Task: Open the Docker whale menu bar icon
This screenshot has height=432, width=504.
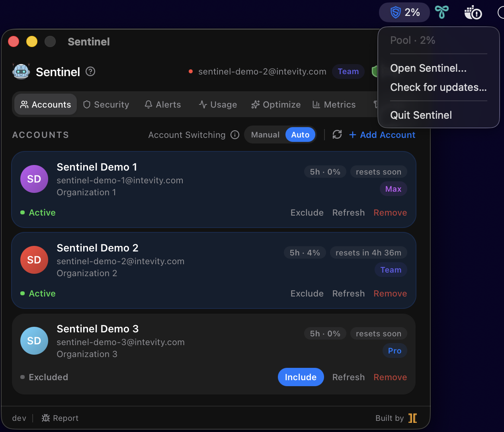Action: pos(473,12)
